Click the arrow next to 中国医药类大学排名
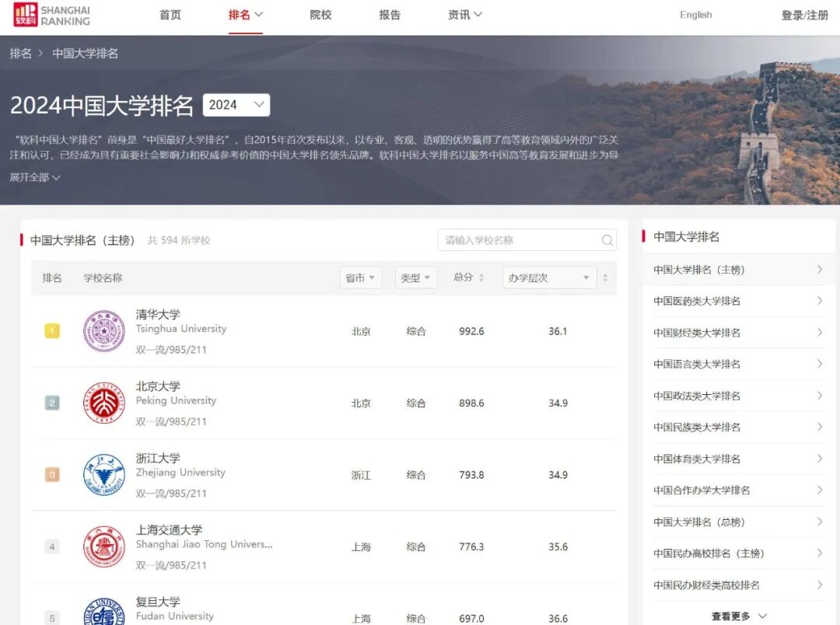The width and height of the screenshot is (840, 625). tap(820, 301)
